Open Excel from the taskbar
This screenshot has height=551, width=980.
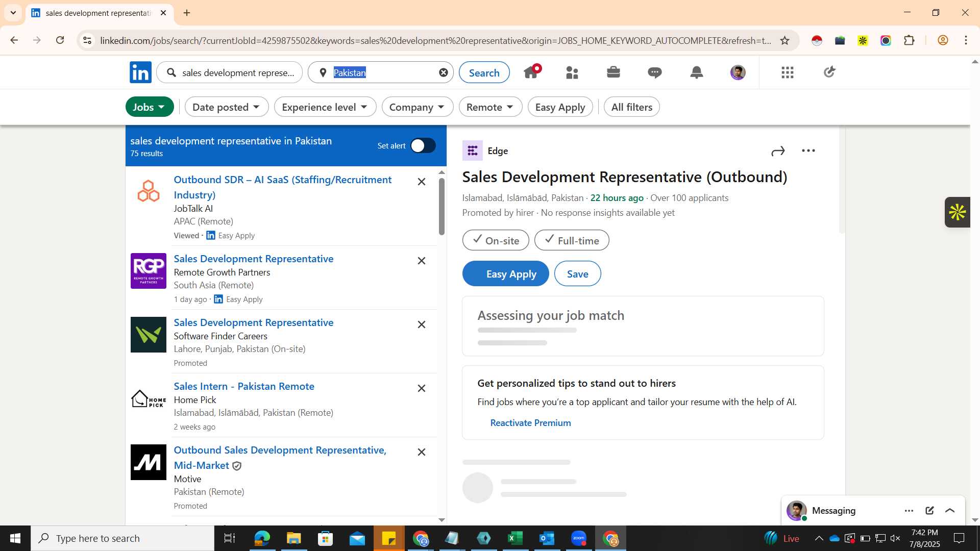(x=516, y=538)
